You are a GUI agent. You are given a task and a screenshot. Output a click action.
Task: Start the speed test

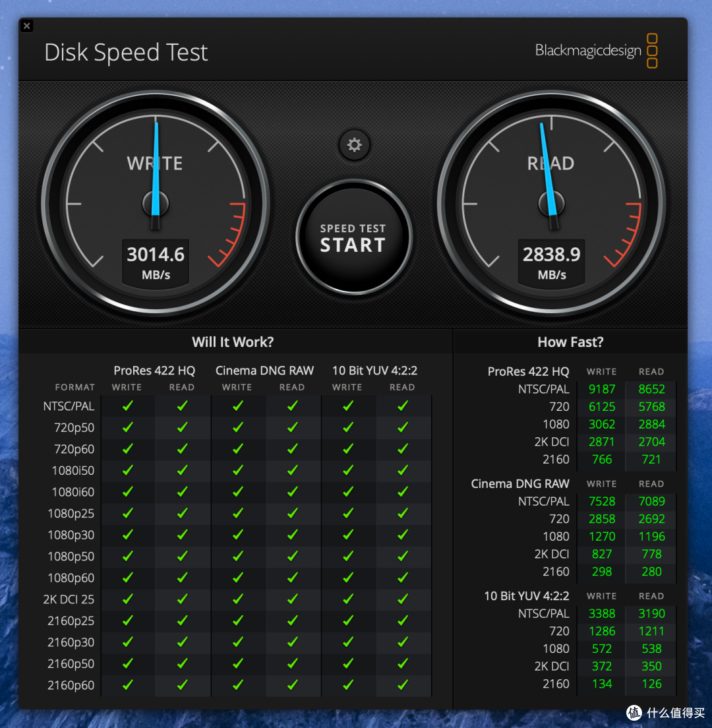[x=353, y=237]
